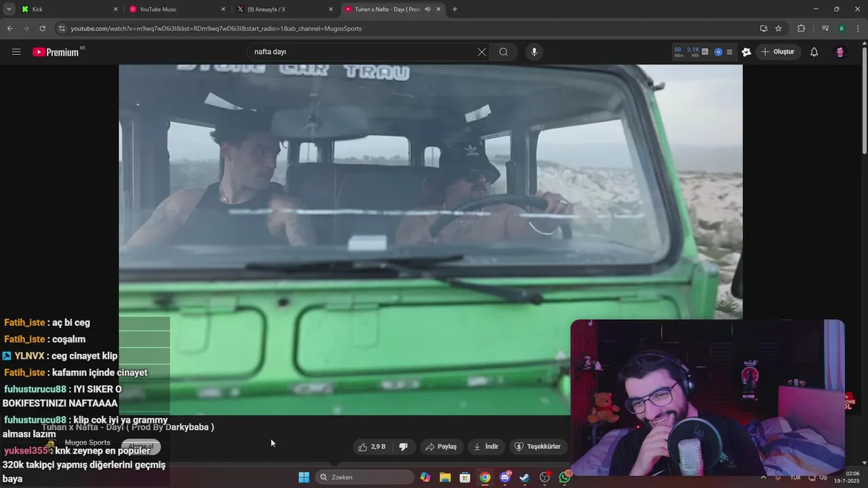Go to the YouTube Premium home logo

point(56,52)
